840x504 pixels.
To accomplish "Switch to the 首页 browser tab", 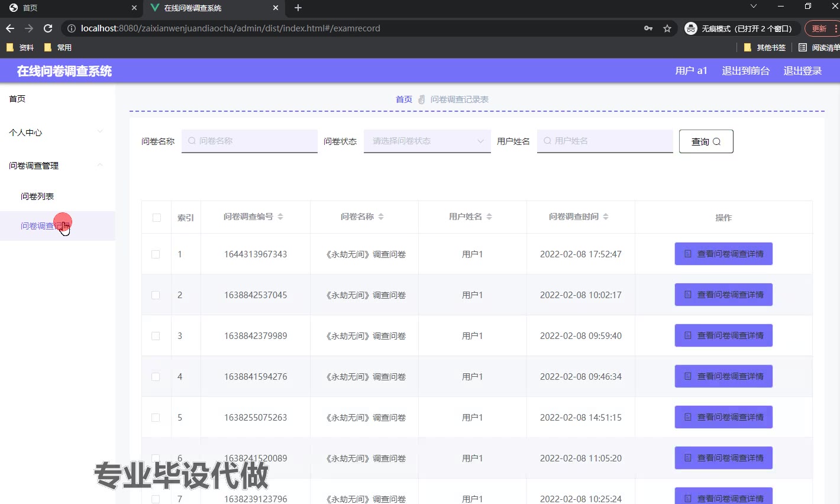I will tap(68, 8).
